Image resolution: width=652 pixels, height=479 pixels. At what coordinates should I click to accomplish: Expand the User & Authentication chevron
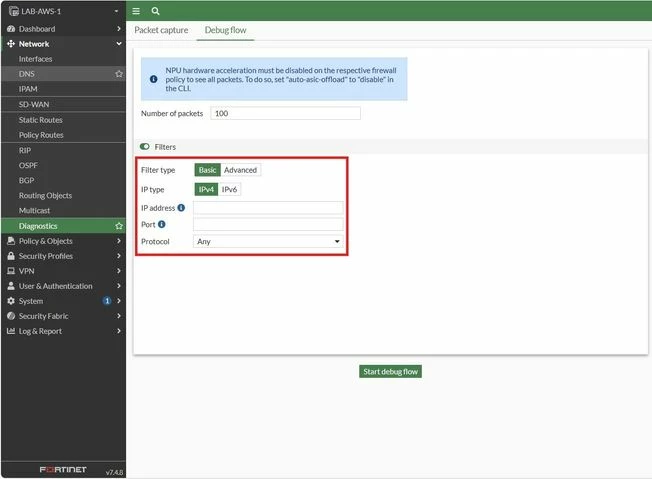click(x=119, y=286)
